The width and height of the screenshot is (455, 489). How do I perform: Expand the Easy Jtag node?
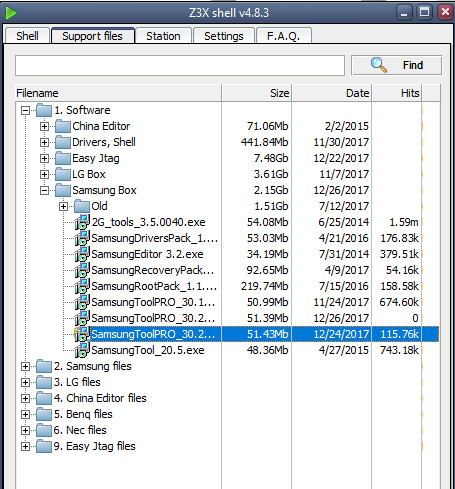[x=44, y=158]
